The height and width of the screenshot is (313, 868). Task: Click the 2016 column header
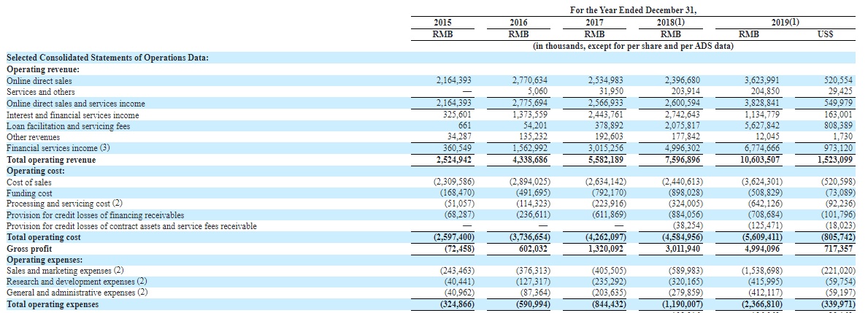tap(518, 23)
